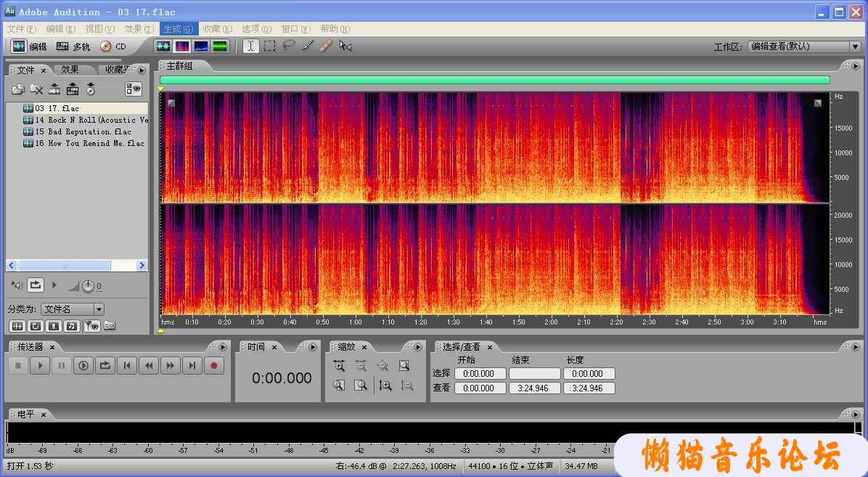Close the selected file in Files panel
868x477 pixels.
pyautogui.click(x=36, y=89)
